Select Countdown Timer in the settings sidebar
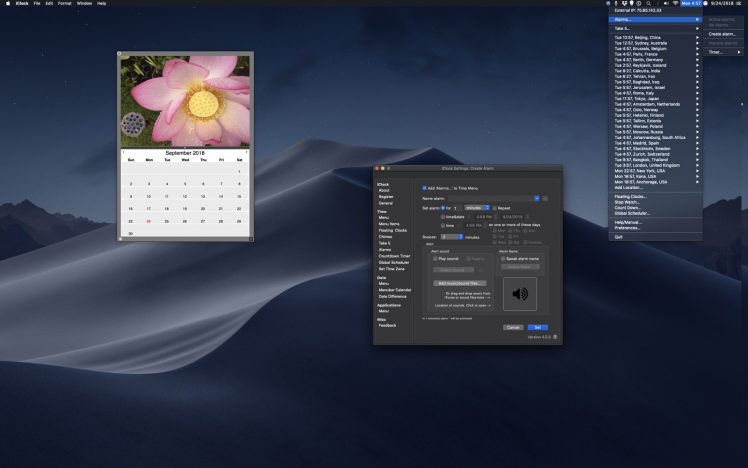The height and width of the screenshot is (468, 748). tap(392, 255)
